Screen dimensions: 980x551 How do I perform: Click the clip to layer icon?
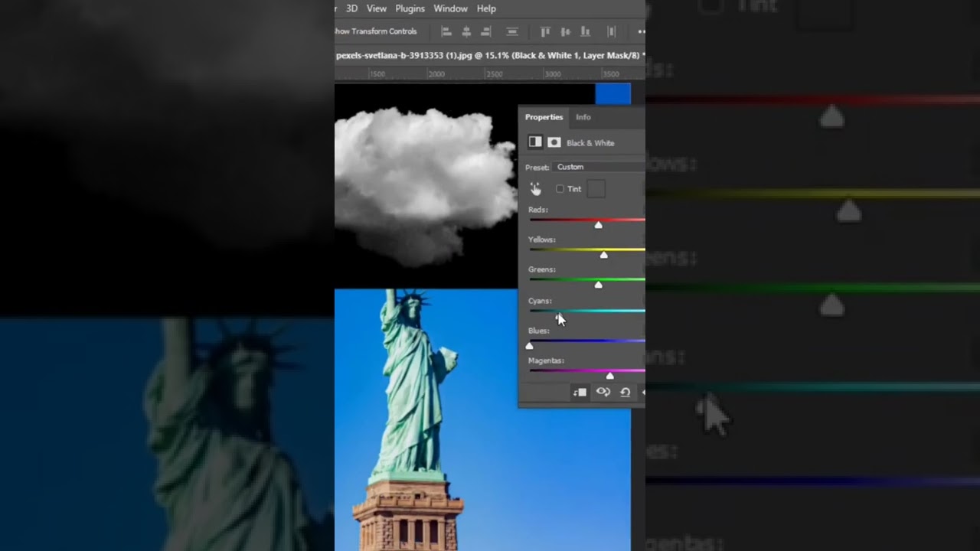[x=580, y=393]
